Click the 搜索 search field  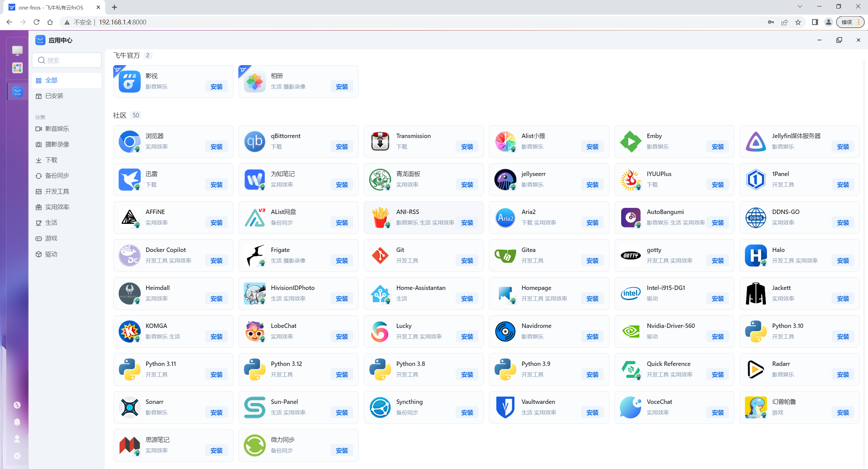point(66,60)
